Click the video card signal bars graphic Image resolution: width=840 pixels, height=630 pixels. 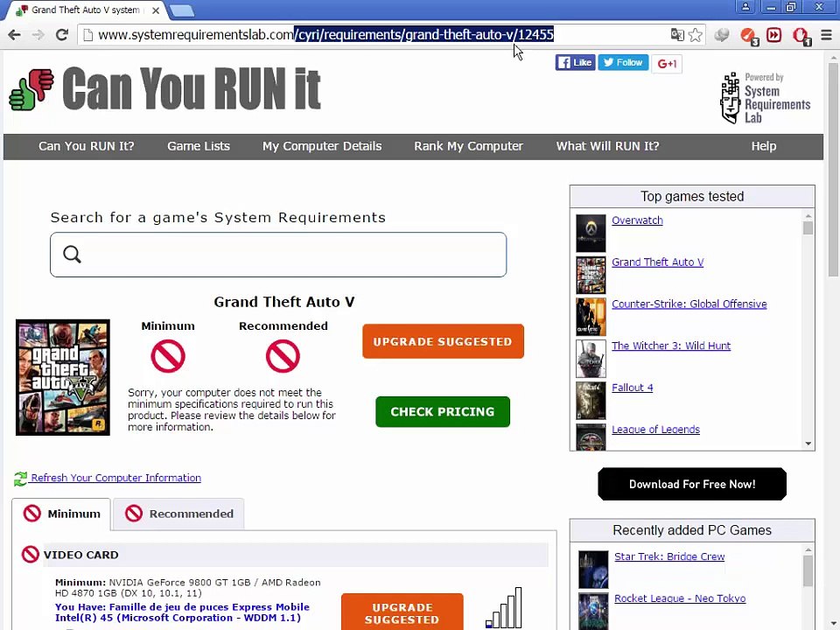click(x=504, y=607)
